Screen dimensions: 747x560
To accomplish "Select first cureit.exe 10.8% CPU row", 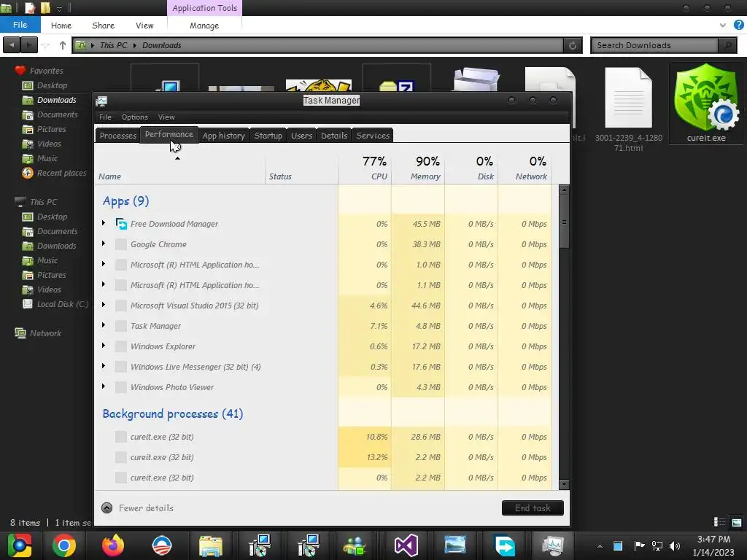I will [x=323, y=437].
